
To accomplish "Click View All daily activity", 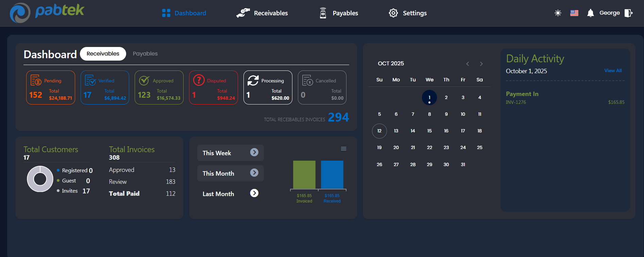I will click(613, 70).
